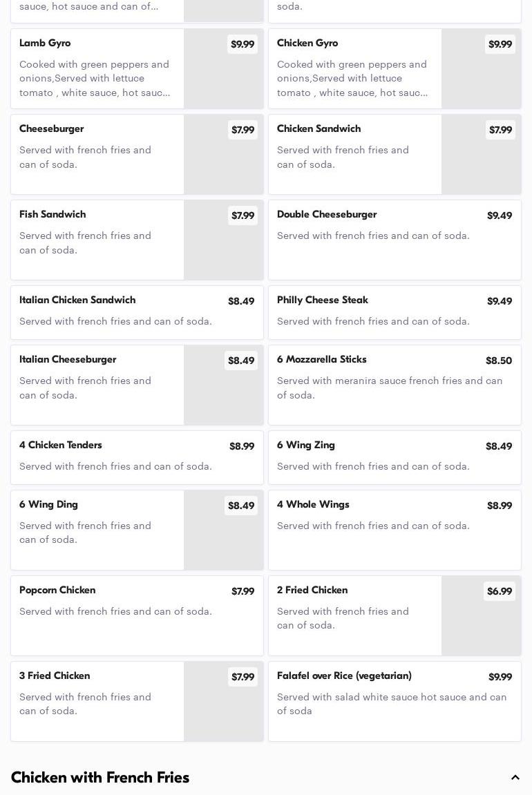Select Italian Chicken Sandwich

[137, 312]
